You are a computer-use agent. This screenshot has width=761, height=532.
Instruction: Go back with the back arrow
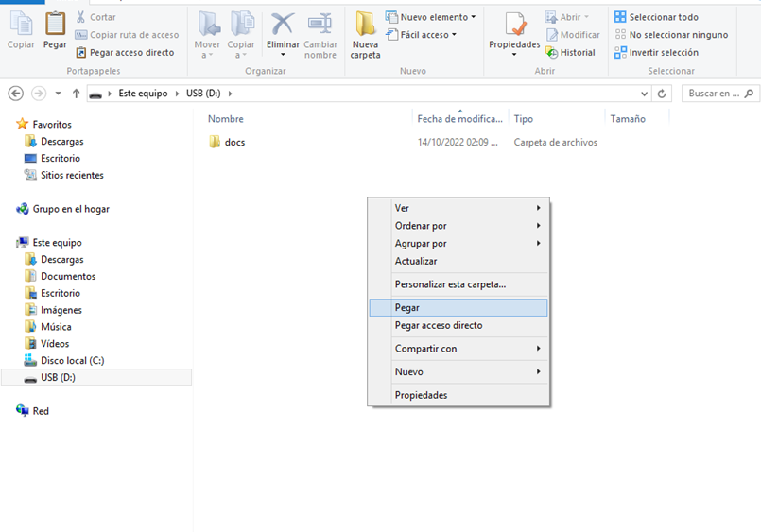[x=16, y=94]
